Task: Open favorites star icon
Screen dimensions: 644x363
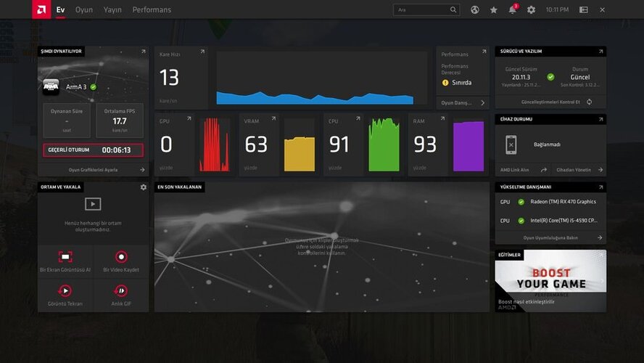Action: [x=494, y=9]
